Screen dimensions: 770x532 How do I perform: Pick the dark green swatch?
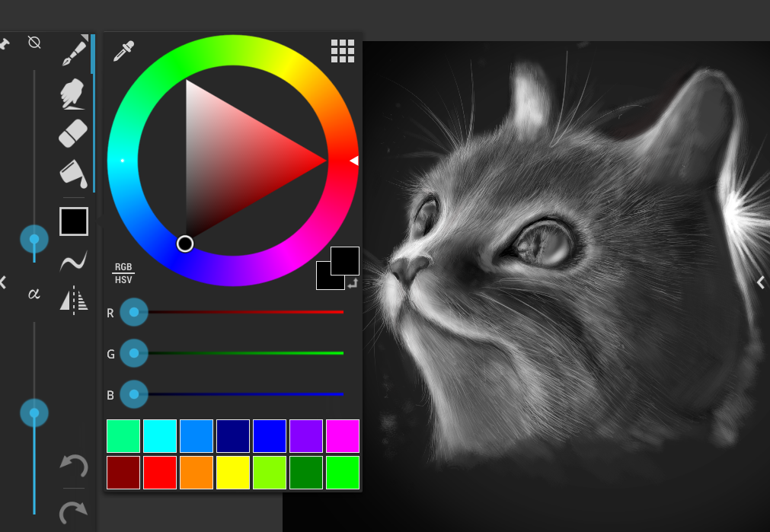(306, 473)
